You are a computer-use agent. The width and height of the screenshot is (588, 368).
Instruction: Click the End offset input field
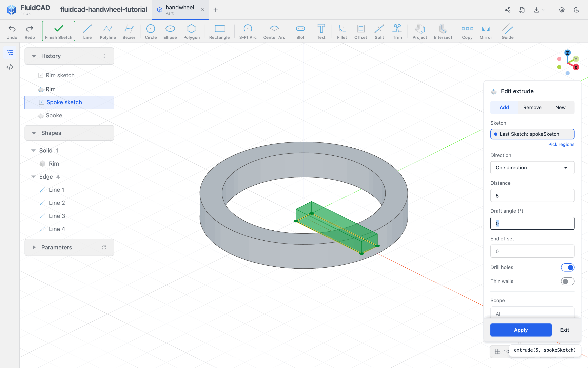pos(532,251)
